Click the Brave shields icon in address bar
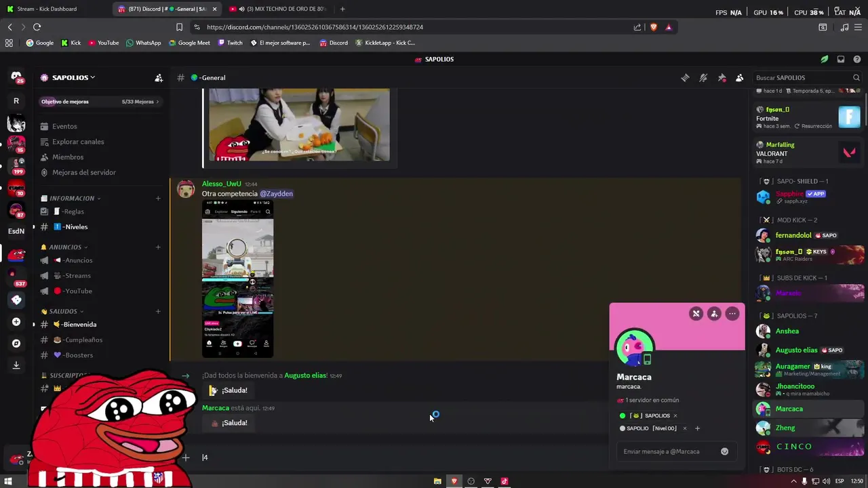Image resolution: width=868 pixels, height=488 pixels. [654, 27]
